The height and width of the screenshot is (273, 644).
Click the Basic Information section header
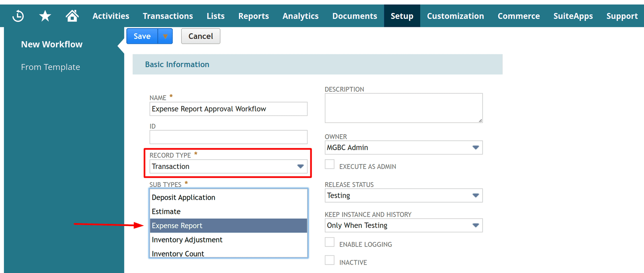click(318, 64)
